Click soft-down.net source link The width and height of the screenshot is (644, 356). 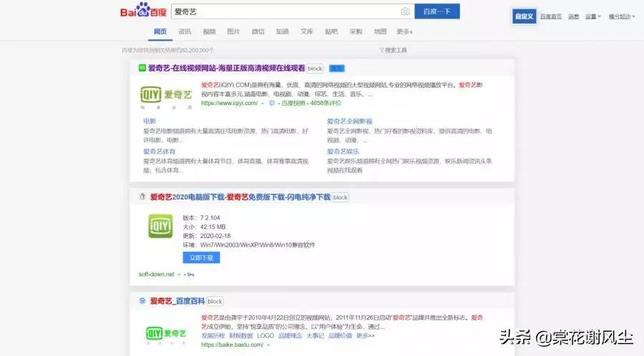click(157, 275)
